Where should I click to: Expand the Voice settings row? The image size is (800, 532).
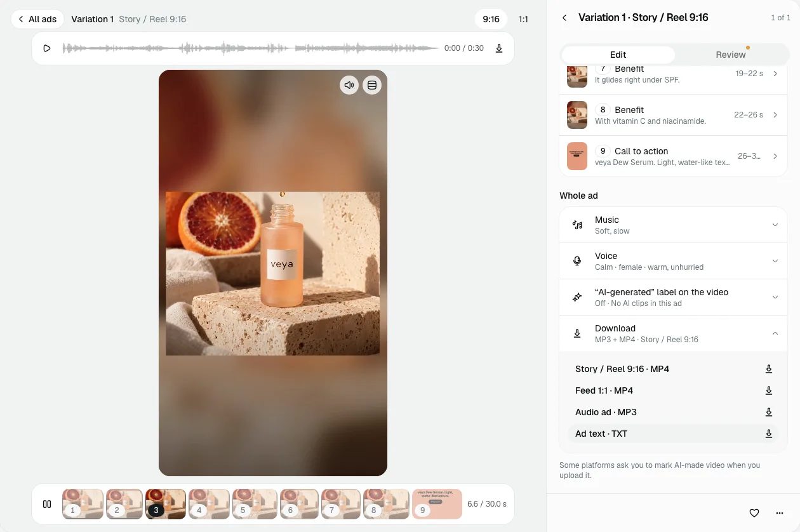[x=673, y=261]
